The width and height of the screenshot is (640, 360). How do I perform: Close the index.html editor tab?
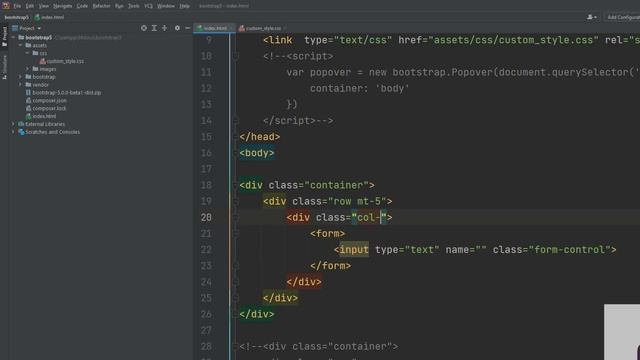(x=231, y=28)
